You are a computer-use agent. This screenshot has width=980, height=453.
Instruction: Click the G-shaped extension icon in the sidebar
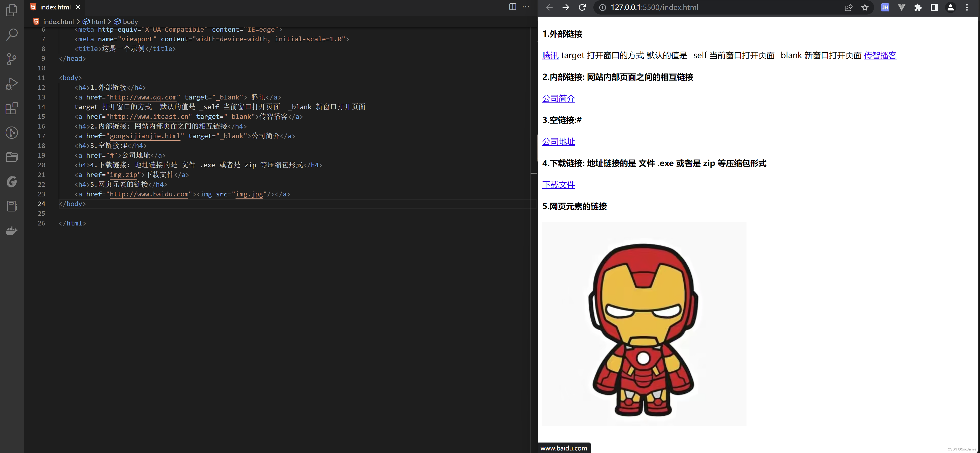[12, 182]
